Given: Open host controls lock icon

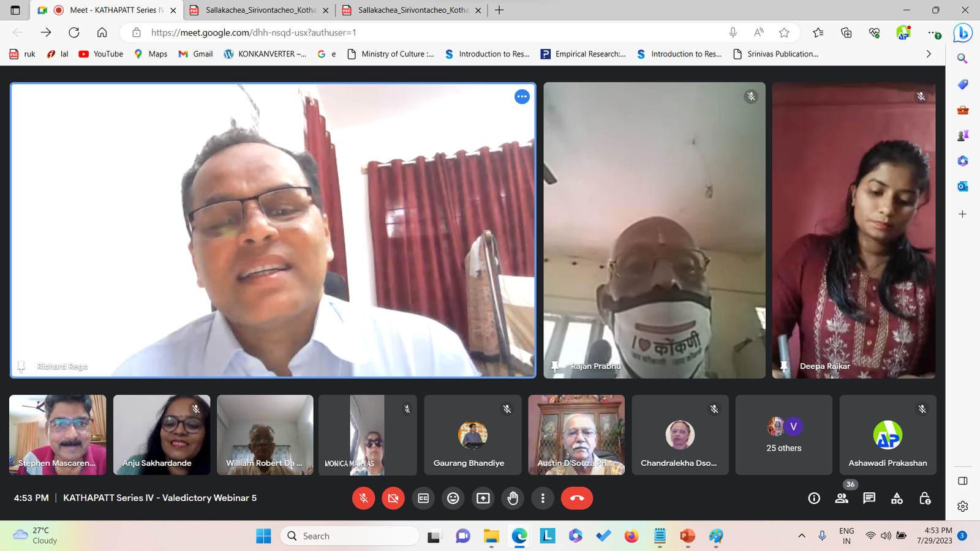Looking at the screenshot, I should (925, 498).
